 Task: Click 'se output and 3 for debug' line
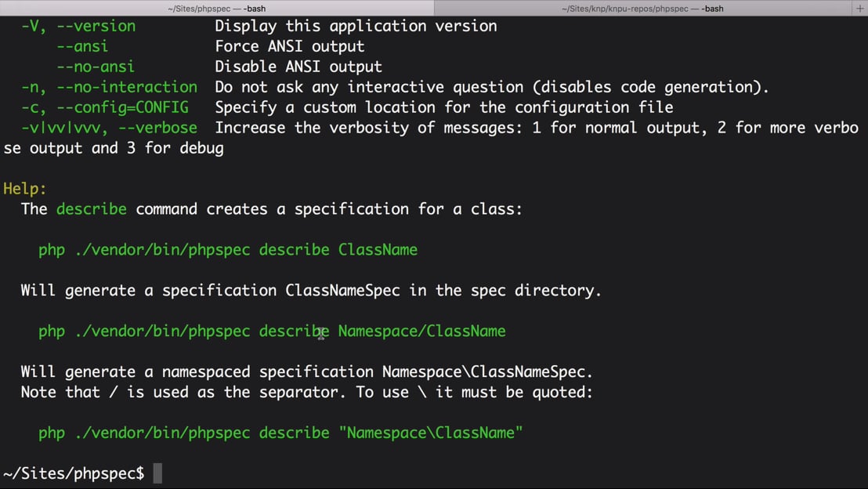coord(114,148)
